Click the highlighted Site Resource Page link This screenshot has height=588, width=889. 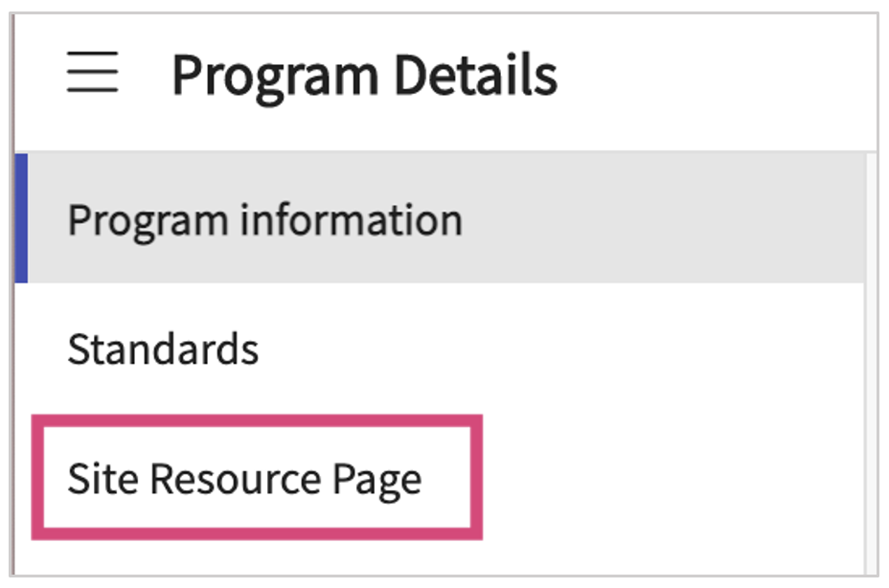244,479
